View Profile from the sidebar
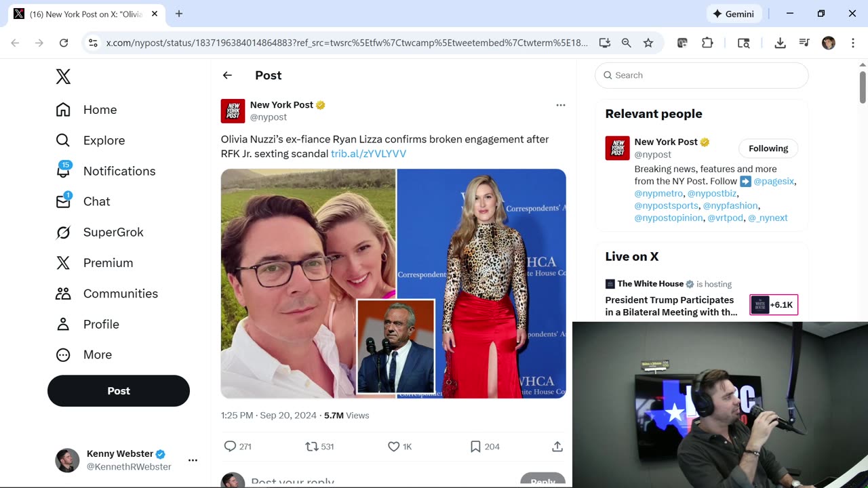 (87, 324)
